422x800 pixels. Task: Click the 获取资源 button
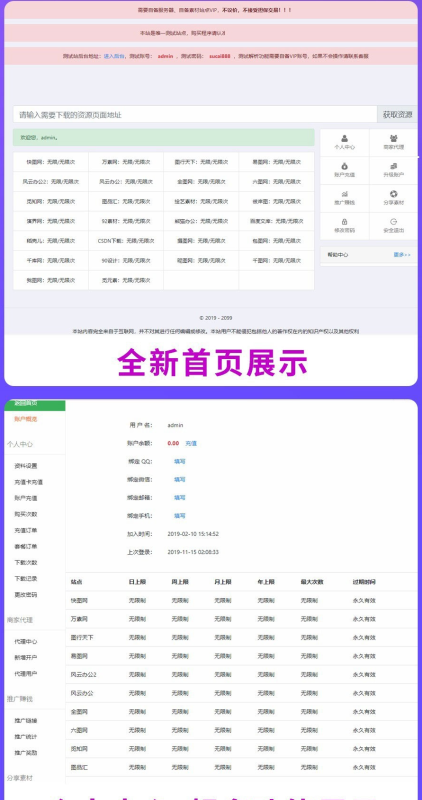pyautogui.click(x=397, y=115)
